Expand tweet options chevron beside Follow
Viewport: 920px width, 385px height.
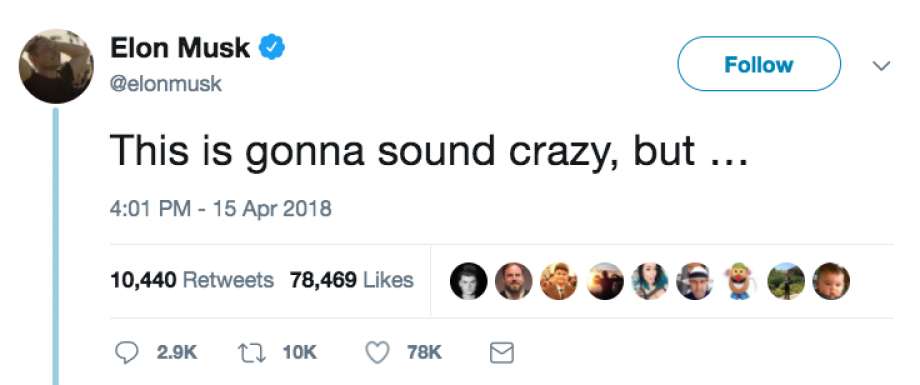tap(881, 65)
